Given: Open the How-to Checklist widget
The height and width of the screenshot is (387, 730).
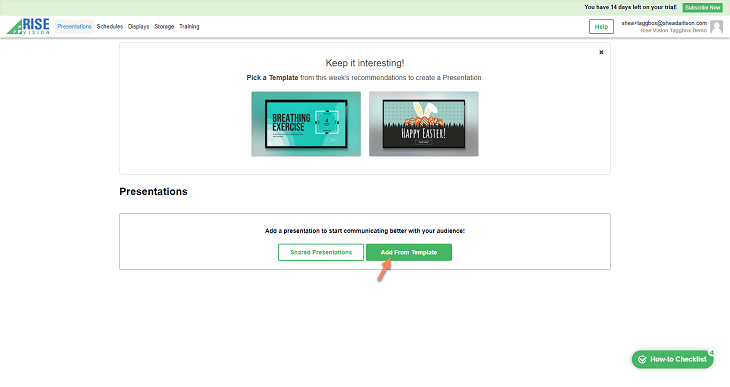Looking at the screenshot, I should tap(673, 359).
